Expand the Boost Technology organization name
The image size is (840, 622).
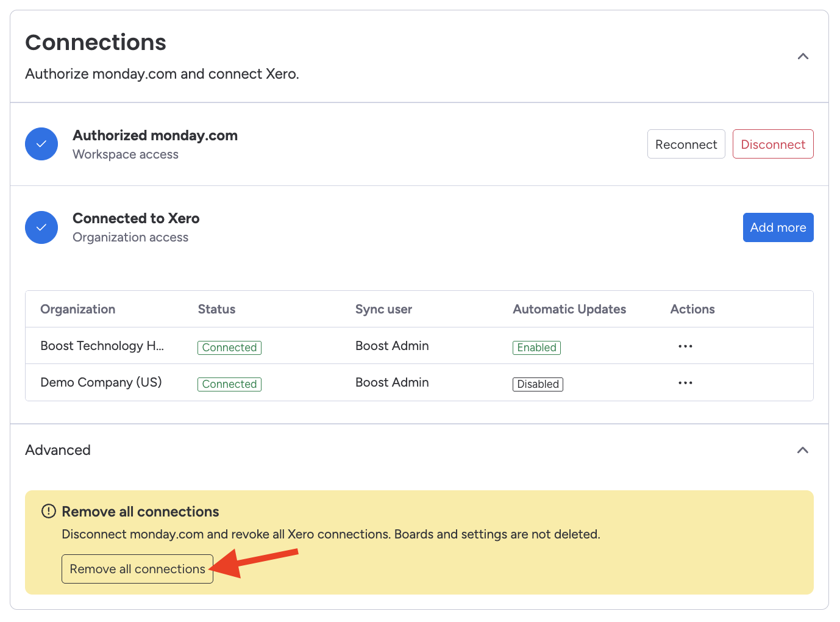[102, 346]
